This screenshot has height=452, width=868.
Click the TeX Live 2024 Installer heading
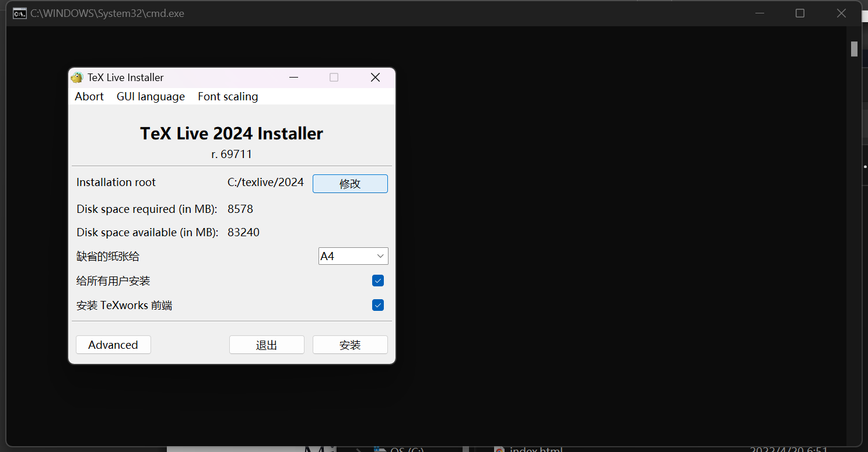click(232, 134)
